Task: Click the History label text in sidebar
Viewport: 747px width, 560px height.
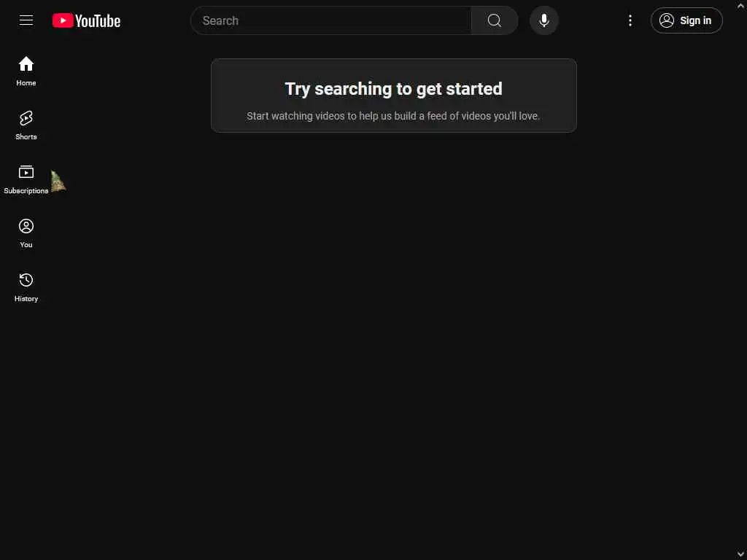Action: tap(26, 299)
